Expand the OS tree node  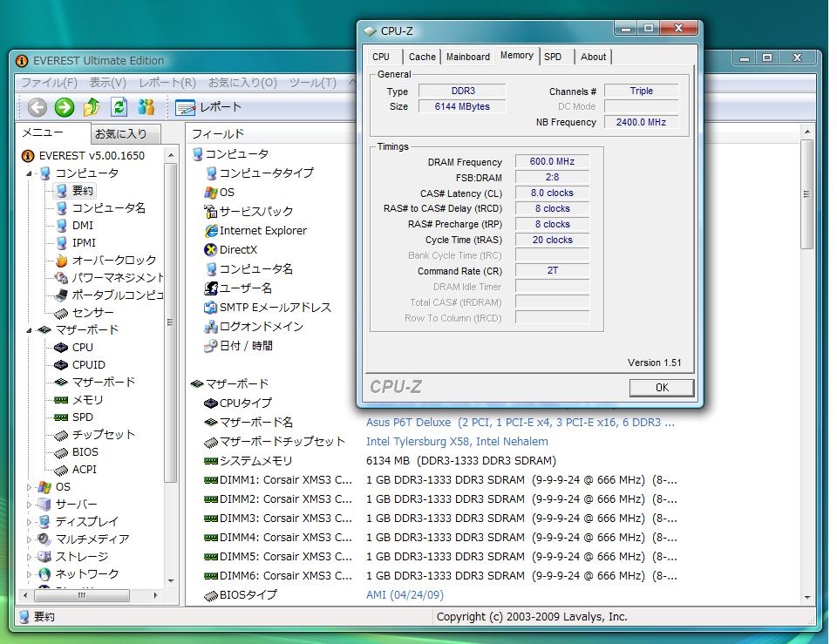[29, 487]
